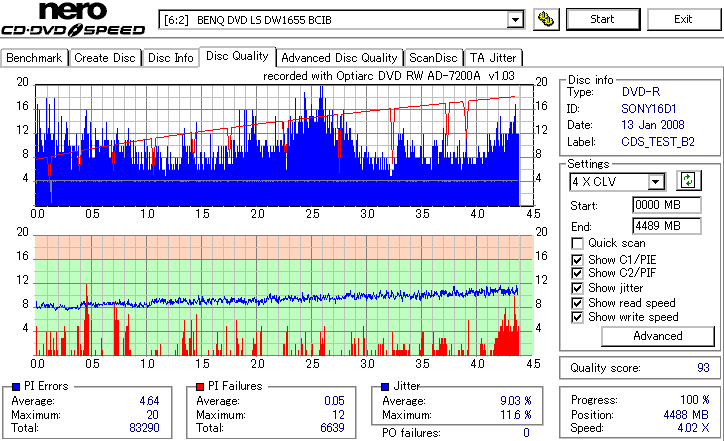Screen dimensions: 724x441
Task: Switch to the ScanDisc tab
Action: 433,58
